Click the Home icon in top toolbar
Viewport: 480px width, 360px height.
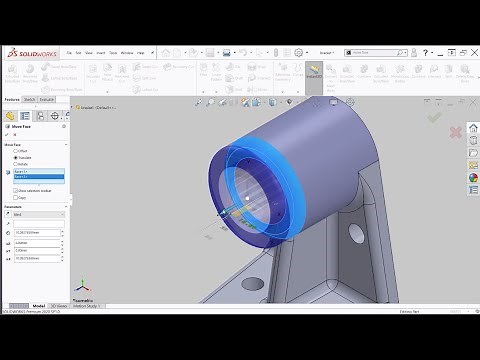pyautogui.click(x=166, y=53)
